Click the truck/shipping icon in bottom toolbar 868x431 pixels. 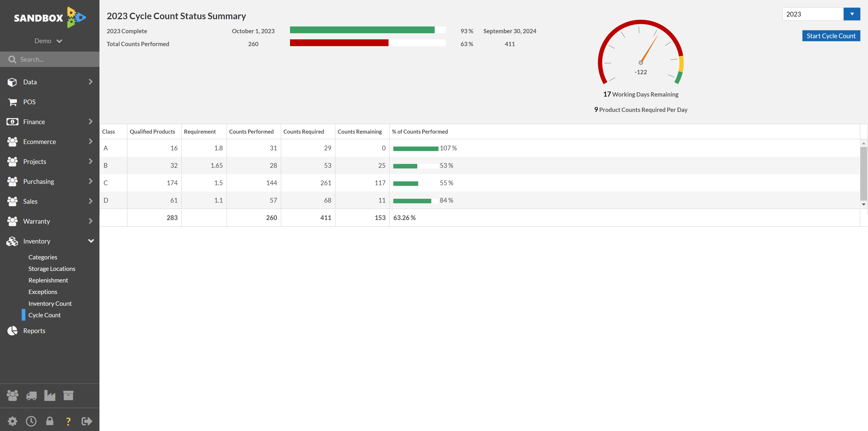(32, 395)
